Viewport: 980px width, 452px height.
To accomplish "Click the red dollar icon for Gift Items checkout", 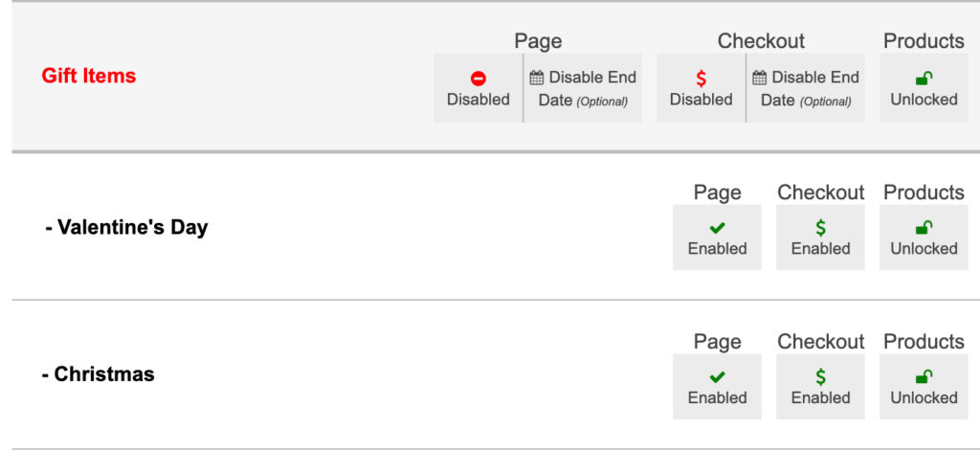I will pyautogui.click(x=701, y=79).
